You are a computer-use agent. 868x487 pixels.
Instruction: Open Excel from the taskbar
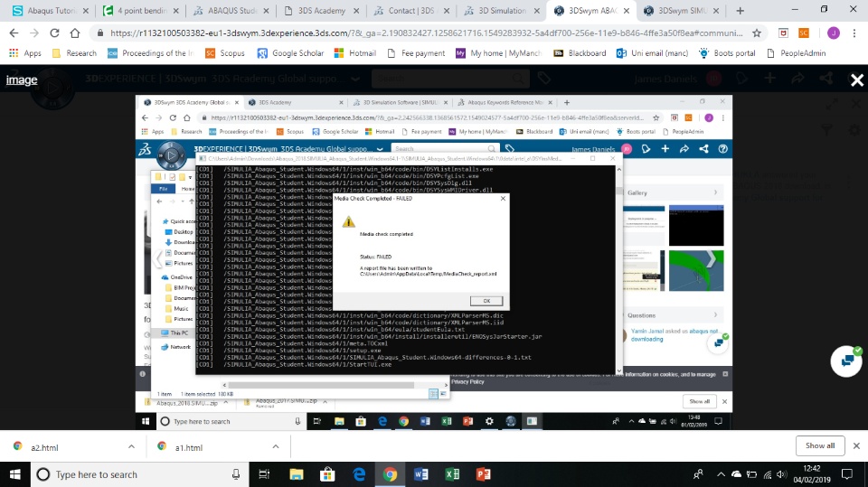[x=452, y=474]
